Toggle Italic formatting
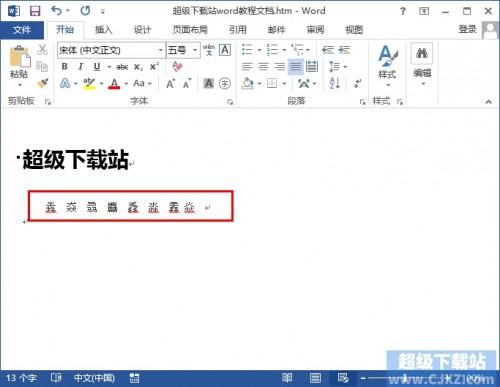 click(x=80, y=67)
